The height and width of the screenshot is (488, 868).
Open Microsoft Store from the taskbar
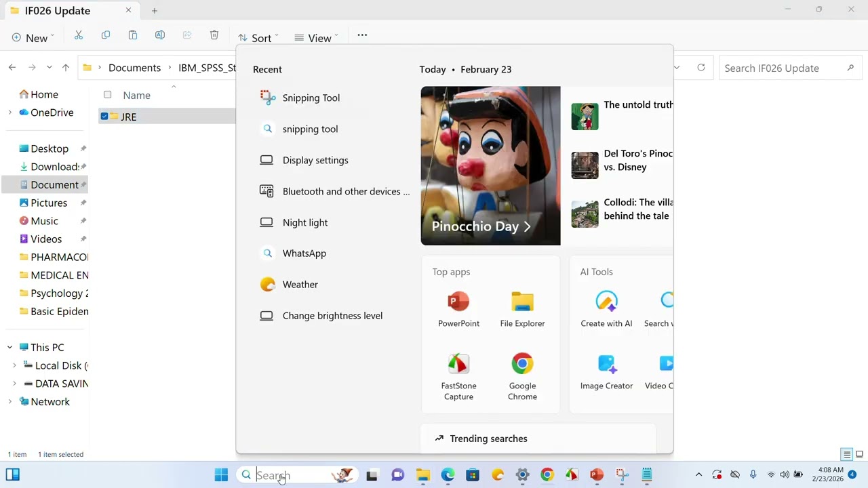click(x=473, y=475)
